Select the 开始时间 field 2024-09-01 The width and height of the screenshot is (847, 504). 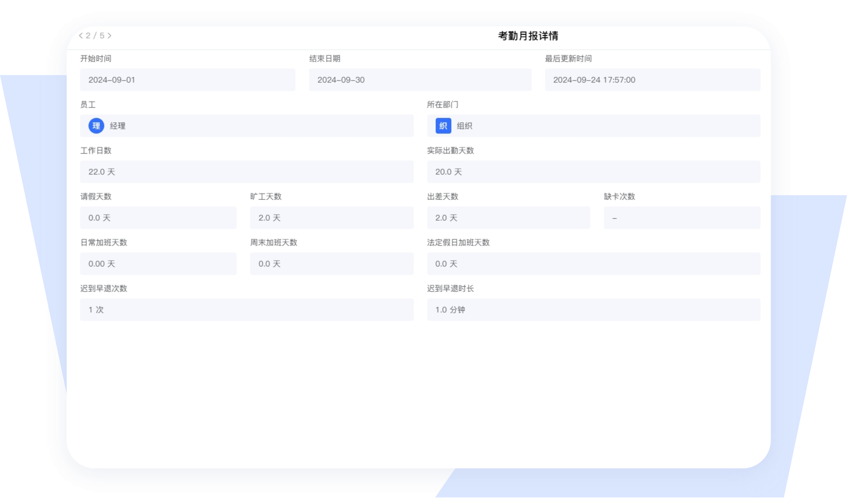(188, 80)
